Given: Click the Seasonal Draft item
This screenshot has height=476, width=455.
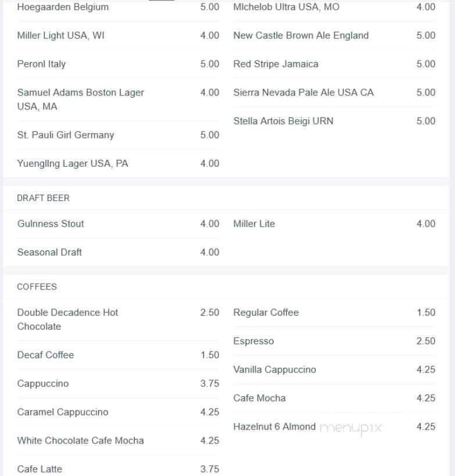Looking at the screenshot, I should 49,252.
